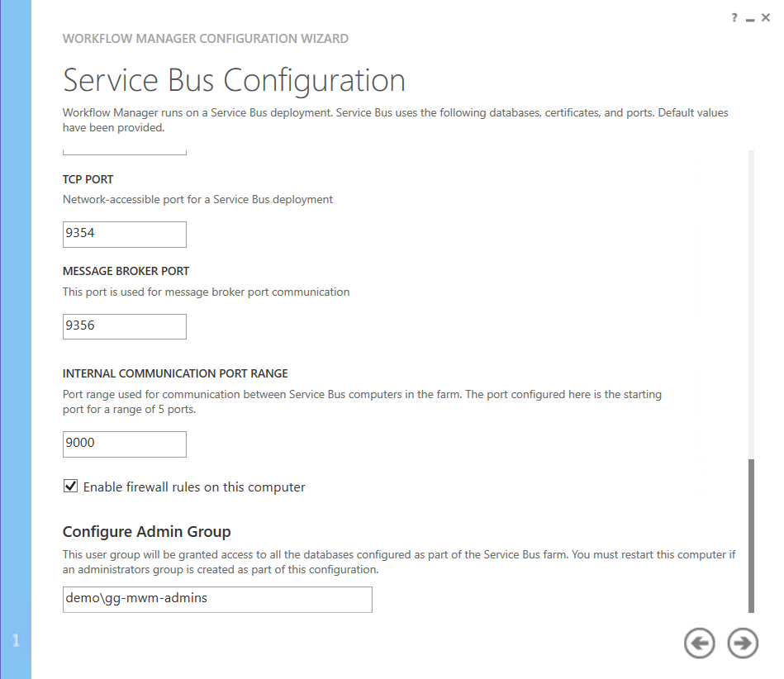
Task: Click the Configure Admin Group heading
Action: (x=147, y=532)
